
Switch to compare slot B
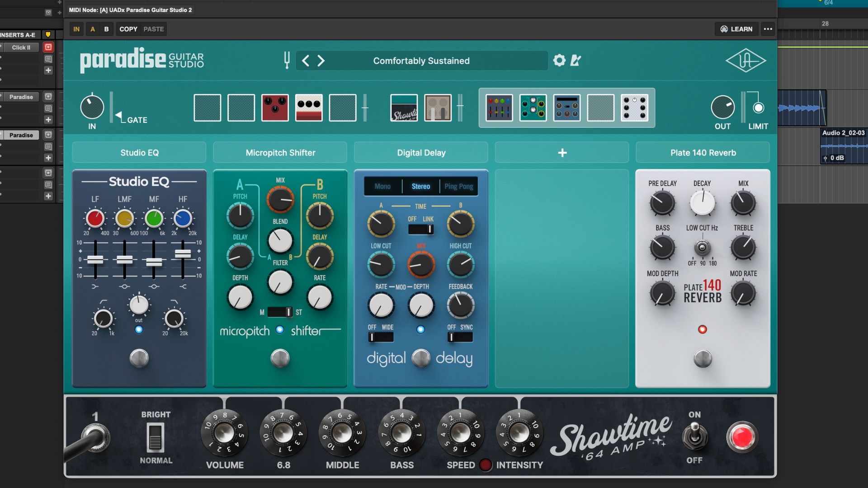pos(107,28)
